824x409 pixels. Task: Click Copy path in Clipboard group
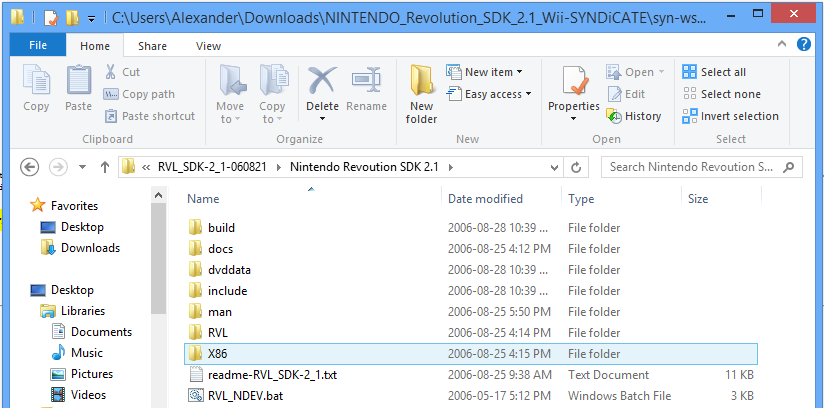tap(139, 94)
